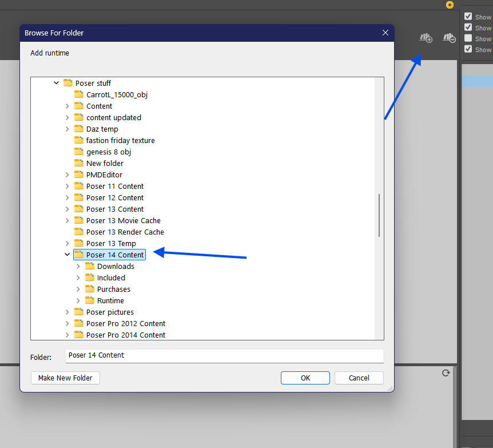Click the Remove runtime library icon
The height and width of the screenshot is (448, 493).
[x=450, y=38]
